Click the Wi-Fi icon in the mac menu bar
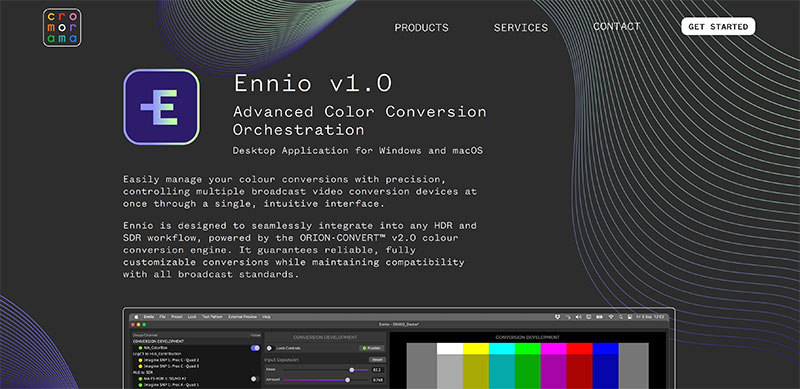This screenshot has height=389, width=800. 611,317
